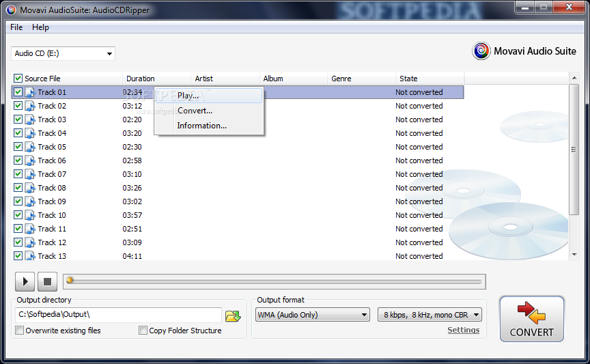Open the Audio CD (E:) drive dropdown

point(64,53)
